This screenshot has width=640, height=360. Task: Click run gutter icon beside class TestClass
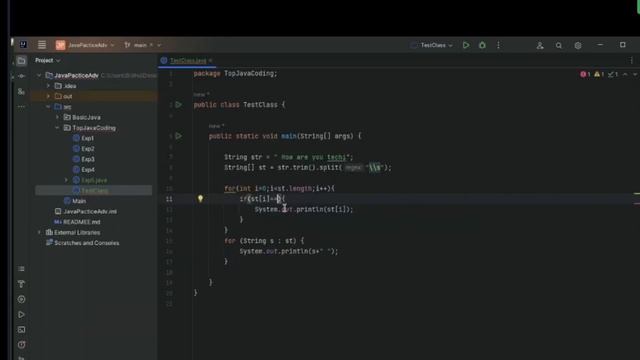pos(178,104)
